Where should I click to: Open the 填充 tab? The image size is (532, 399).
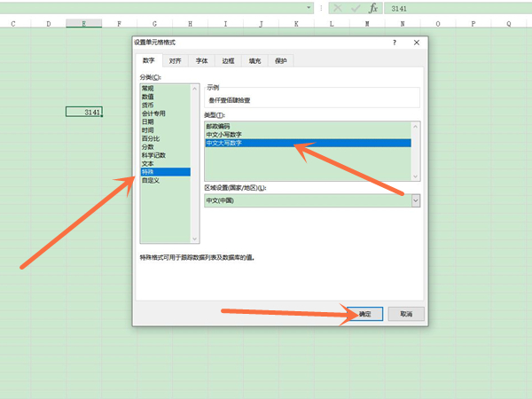(254, 61)
